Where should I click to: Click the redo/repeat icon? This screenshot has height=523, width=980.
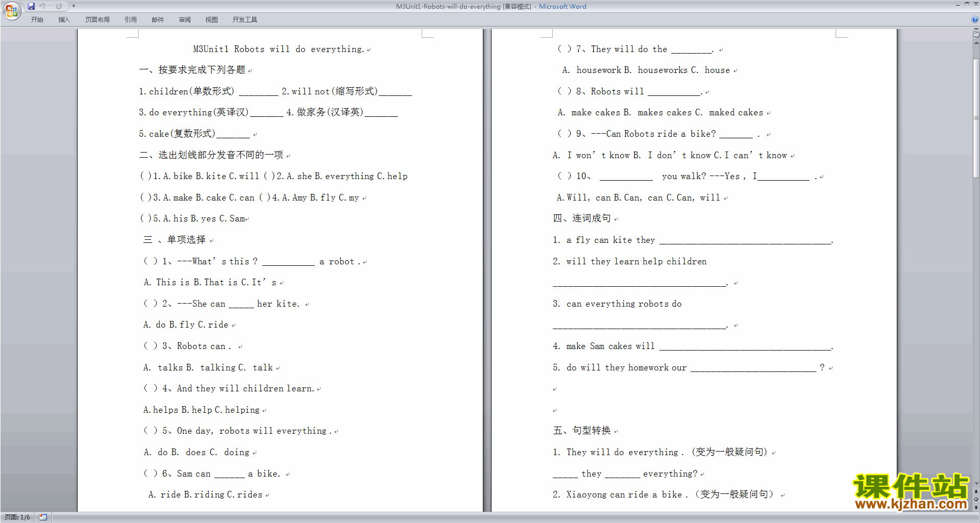[59, 6]
